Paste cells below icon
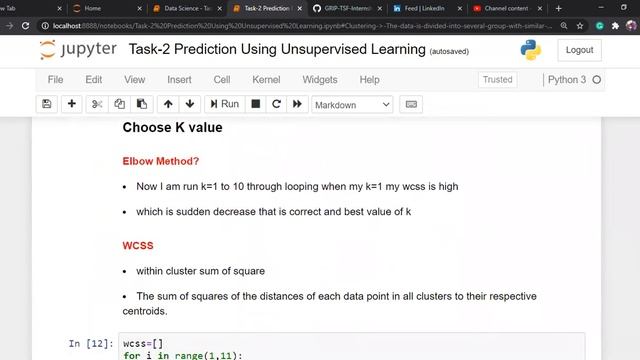 [142, 104]
